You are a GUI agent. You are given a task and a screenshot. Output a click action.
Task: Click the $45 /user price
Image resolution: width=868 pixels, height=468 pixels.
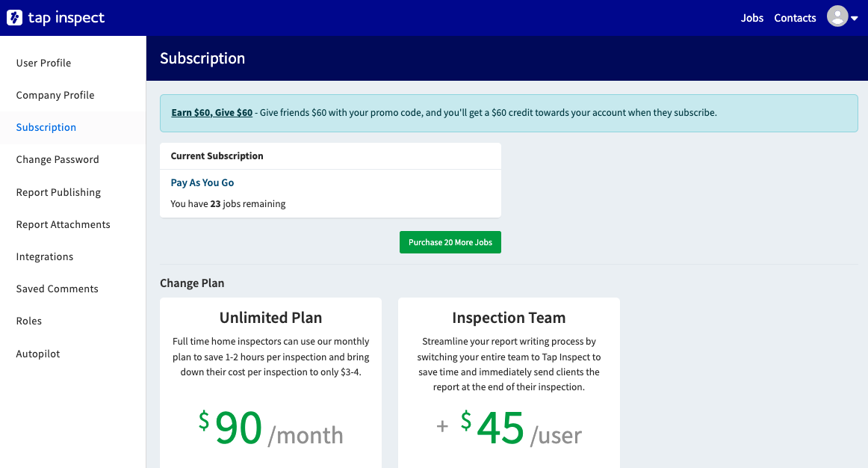coord(509,428)
